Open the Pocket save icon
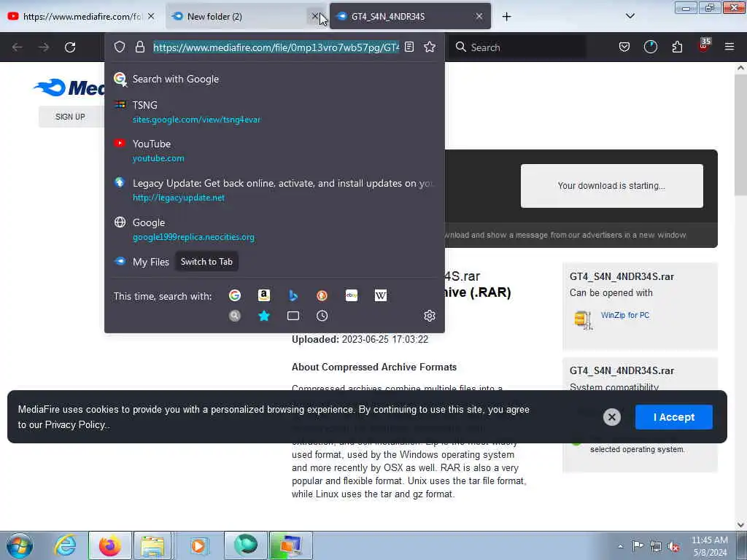The width and height of the screenshot is (747, 560). click(624, 47)
